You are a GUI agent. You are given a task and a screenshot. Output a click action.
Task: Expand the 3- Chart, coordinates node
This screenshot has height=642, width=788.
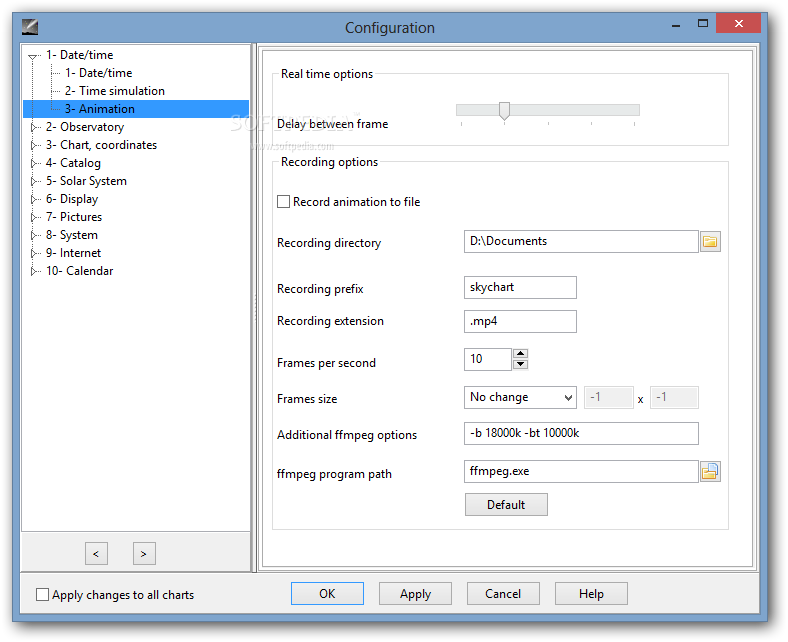33,145
